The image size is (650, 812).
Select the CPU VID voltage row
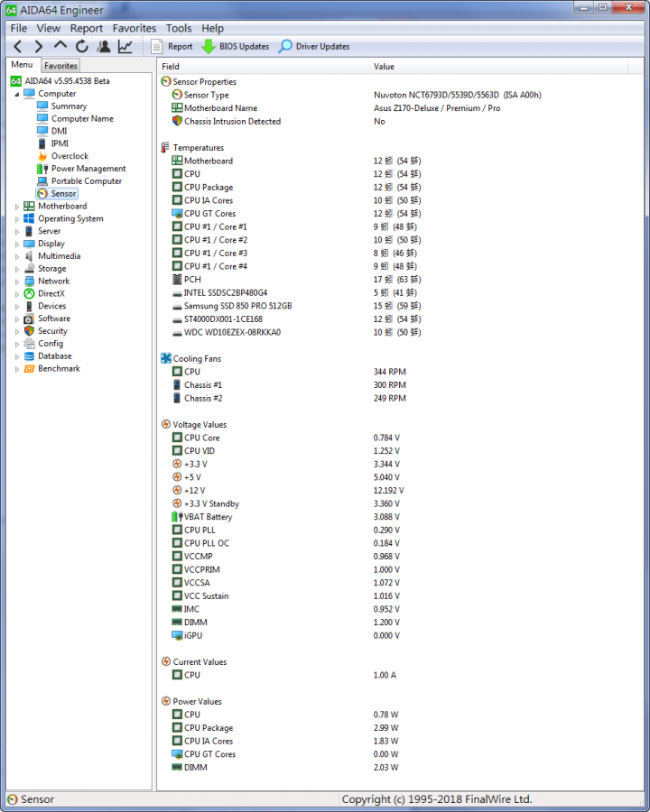[400, 450]
